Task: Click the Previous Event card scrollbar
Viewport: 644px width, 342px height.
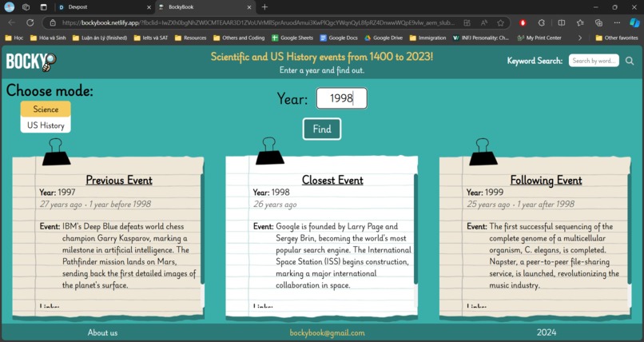Action: pos(202,229)
